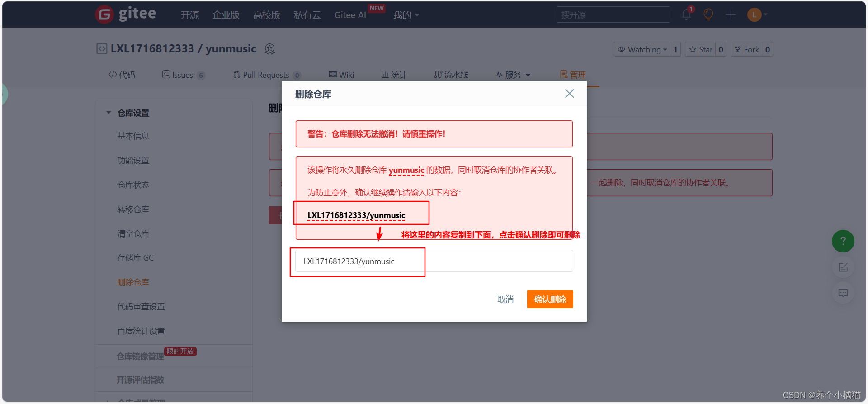The image size is (868, 404).
Task: Click the floating edit feedback icon
Action: click(x=843, y=267)
